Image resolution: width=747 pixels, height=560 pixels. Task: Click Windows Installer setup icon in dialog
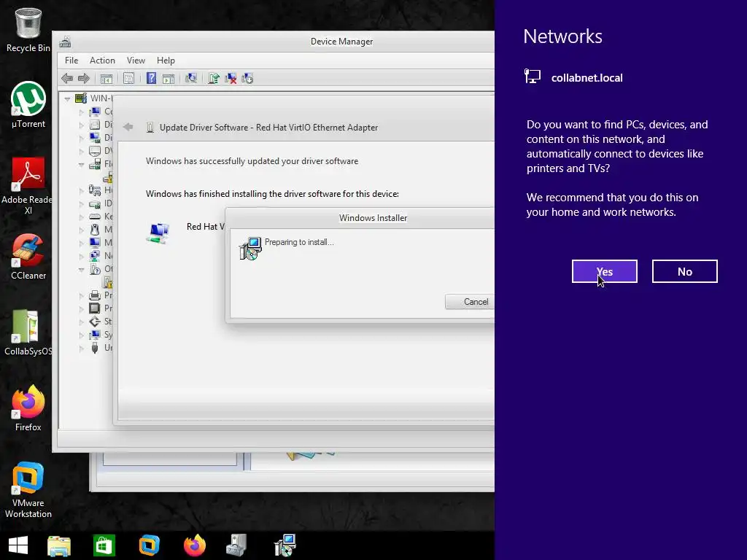[250, 248]
